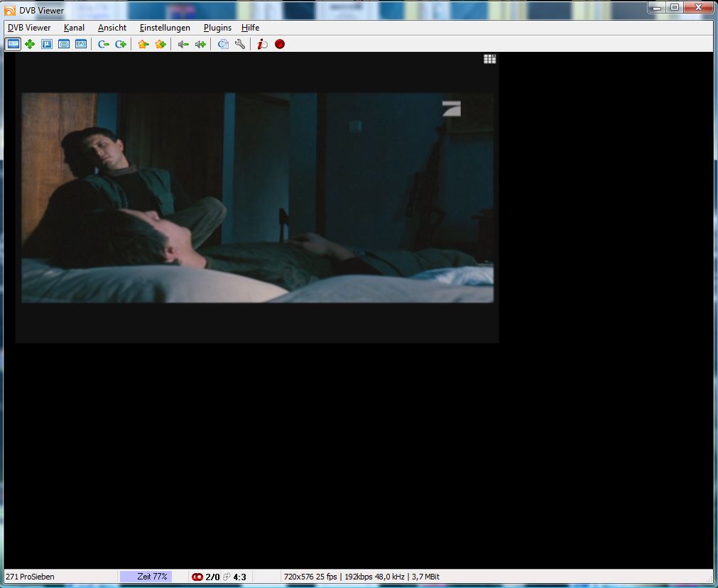Open the Einstellungen menu

pos(165,28)
